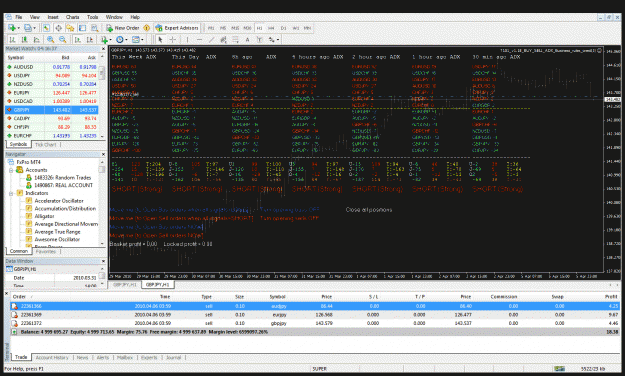
Task: Zoom out on the chart
Action: pyautogui.click(x=63, y=39)
